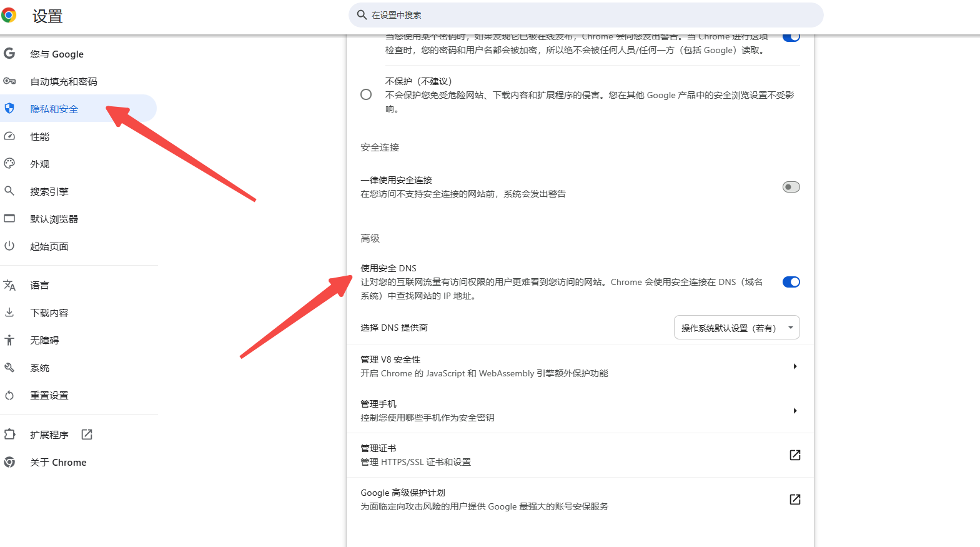The image size is (980, 547).
Task: Open the 选择 DNS 提供商 dropdown
Action: (x=736, y=328)
